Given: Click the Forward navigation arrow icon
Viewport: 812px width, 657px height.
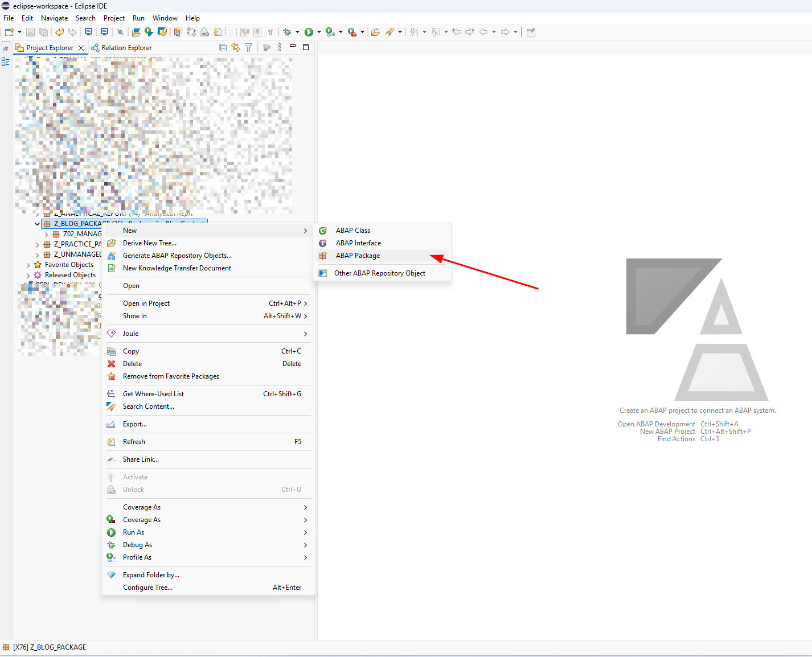Looking at the screenshot, I should [505, 32].
